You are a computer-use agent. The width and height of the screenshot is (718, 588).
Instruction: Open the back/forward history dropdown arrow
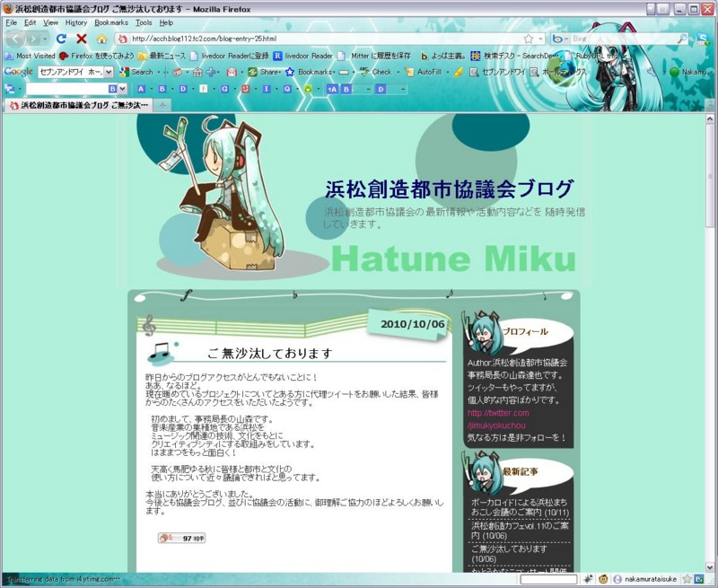tap(44, 39)
